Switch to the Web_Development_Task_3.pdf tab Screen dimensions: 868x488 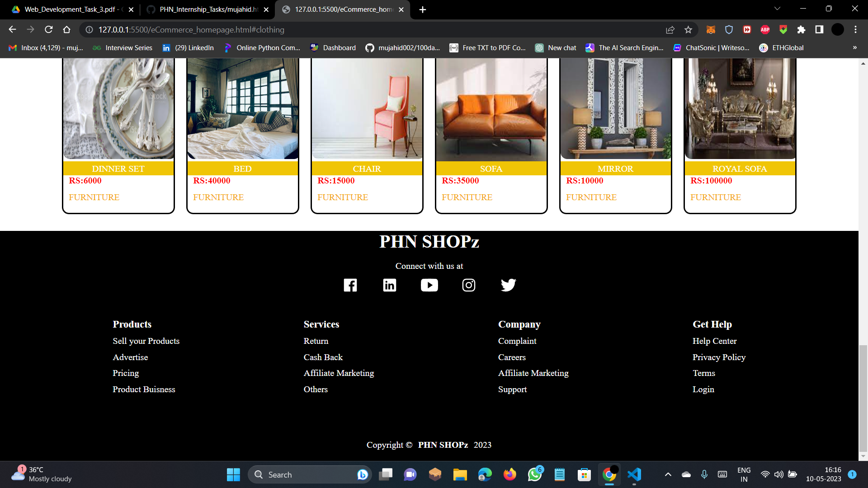68,9
